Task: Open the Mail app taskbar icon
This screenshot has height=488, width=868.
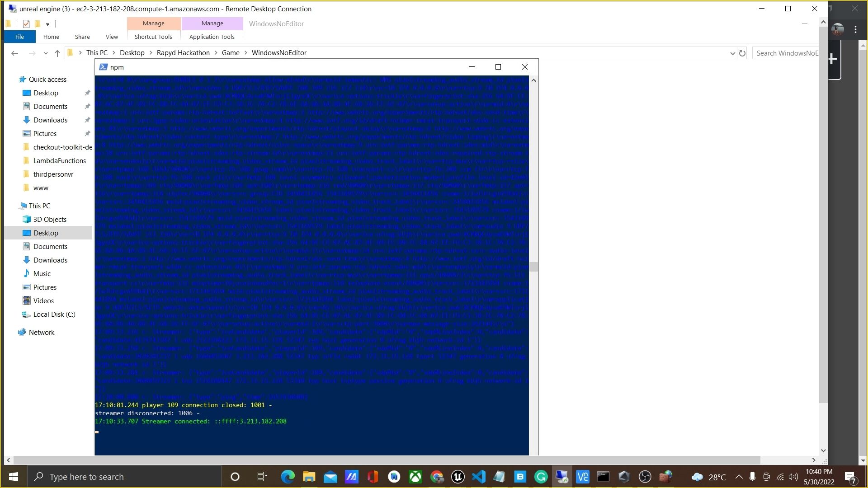Action: (x=330, y=477)
